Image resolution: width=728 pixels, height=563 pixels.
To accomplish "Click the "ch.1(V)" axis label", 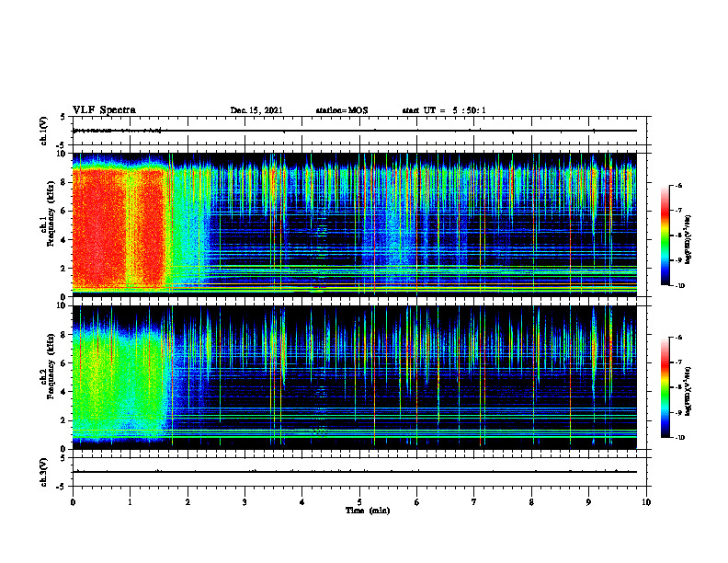I will click(43, 131).
